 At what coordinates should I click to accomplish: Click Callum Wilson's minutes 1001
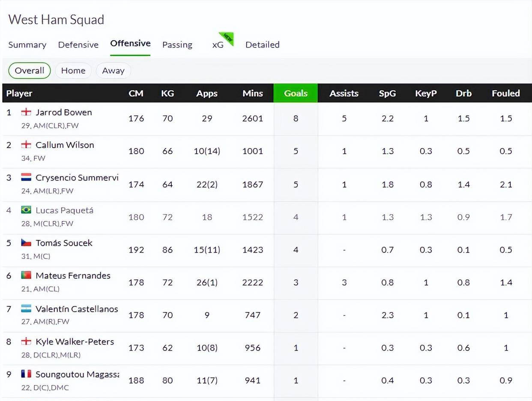click(253, 151)
